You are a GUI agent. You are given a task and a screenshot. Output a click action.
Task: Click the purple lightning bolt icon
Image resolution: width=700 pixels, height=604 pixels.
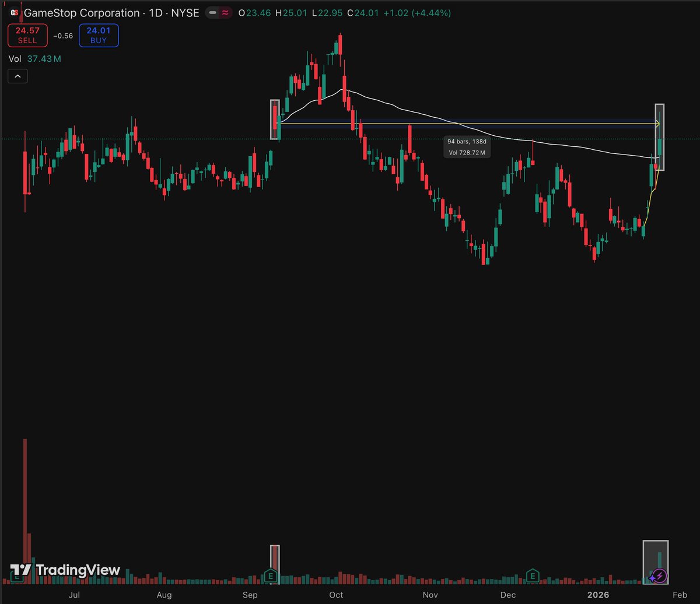pyautogui.click(x=660, y=576)
